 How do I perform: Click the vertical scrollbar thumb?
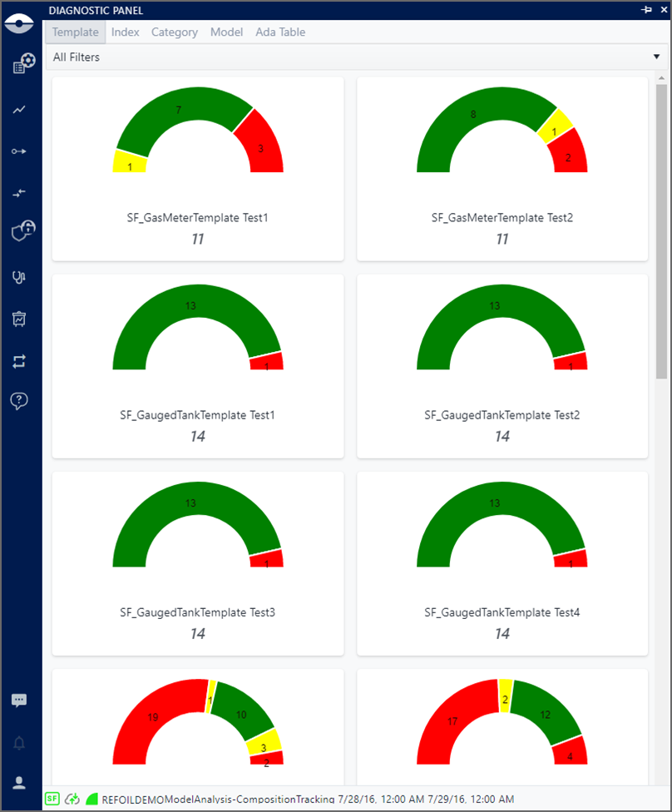coord(661,231)
